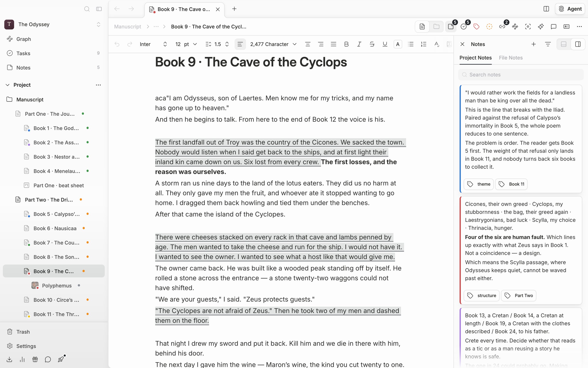Click the Part Two tag on the note
The width and height of the screenshot is (588, 368).
(x=519, y=295)
